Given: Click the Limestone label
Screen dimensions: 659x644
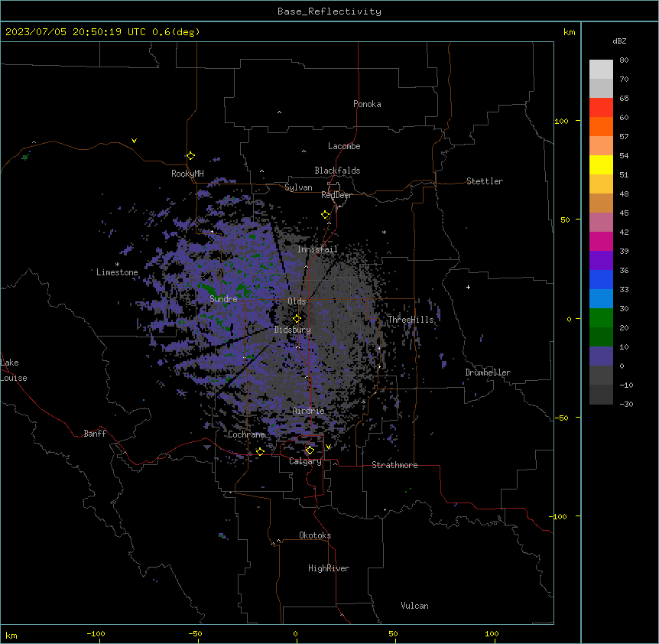Looking at the screenshot, I should pyautogui.click(x=117, y=272).
